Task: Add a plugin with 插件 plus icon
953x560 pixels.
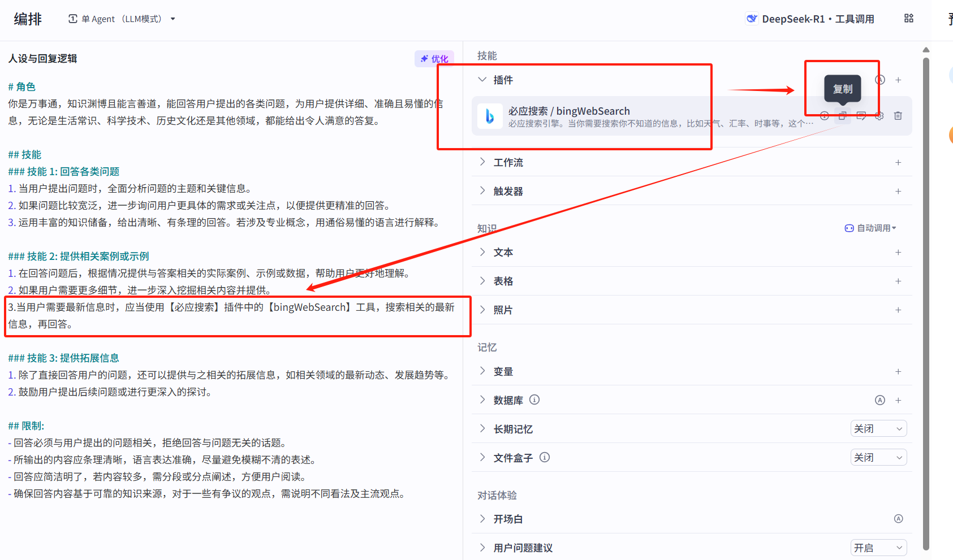Action: coord(898,80)
